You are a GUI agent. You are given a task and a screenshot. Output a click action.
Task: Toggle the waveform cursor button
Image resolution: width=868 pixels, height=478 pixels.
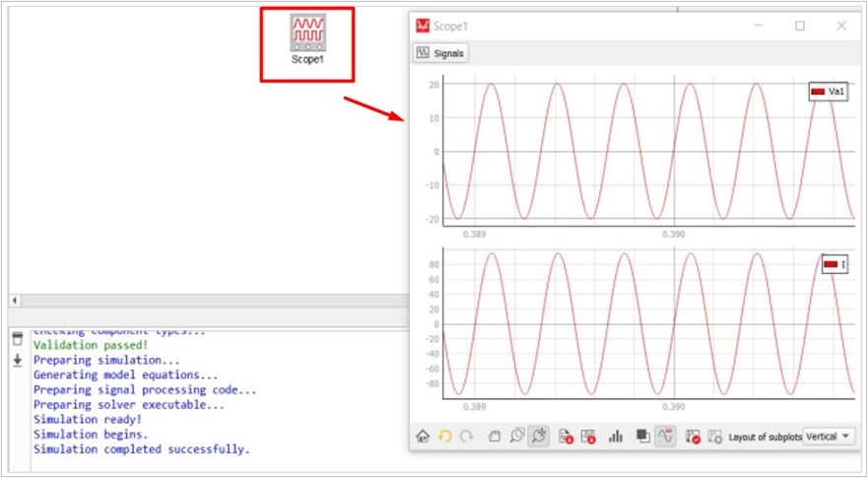coord(665,436)
